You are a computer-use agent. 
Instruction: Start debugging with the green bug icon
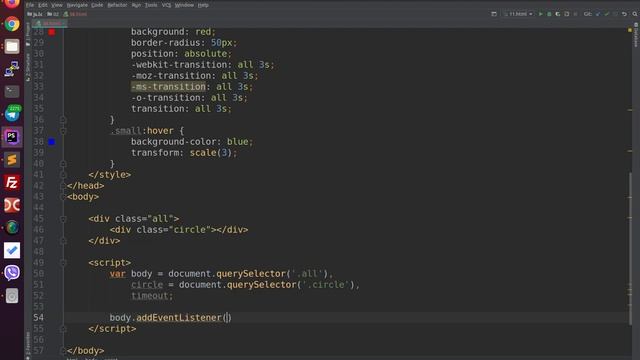[549, 14]
